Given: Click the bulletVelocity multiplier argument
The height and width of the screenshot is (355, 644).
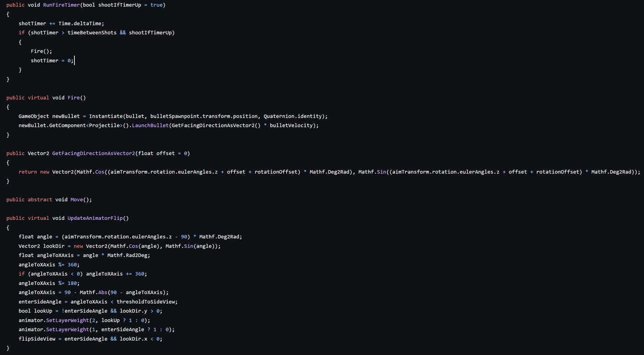Looking at the screenshot, I should (290, 125).
